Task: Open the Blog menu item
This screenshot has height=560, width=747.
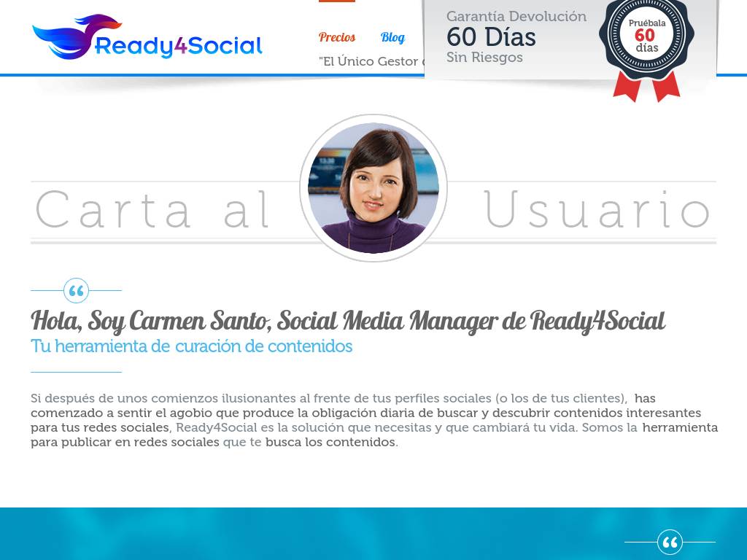Action: click(x=392, y=37)
